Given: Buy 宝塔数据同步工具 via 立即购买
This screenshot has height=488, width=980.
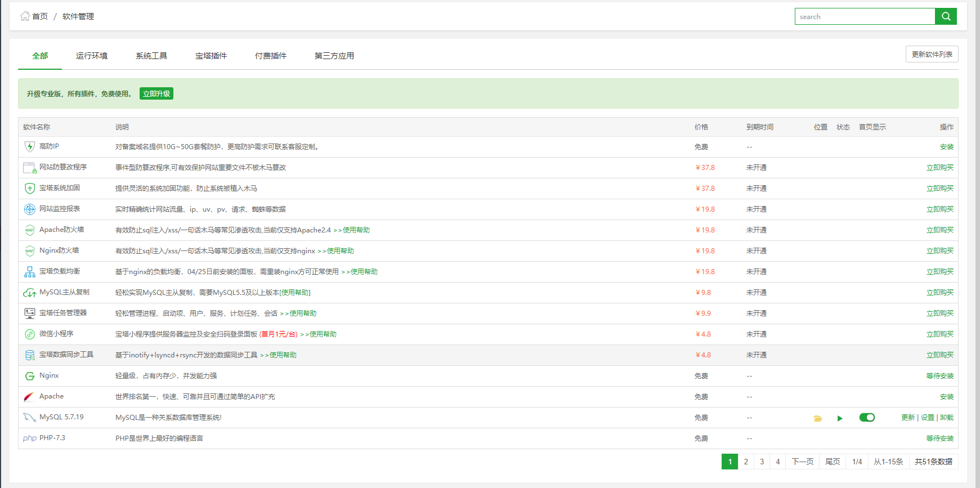Looking at the screenshot, I should point(940,355).
